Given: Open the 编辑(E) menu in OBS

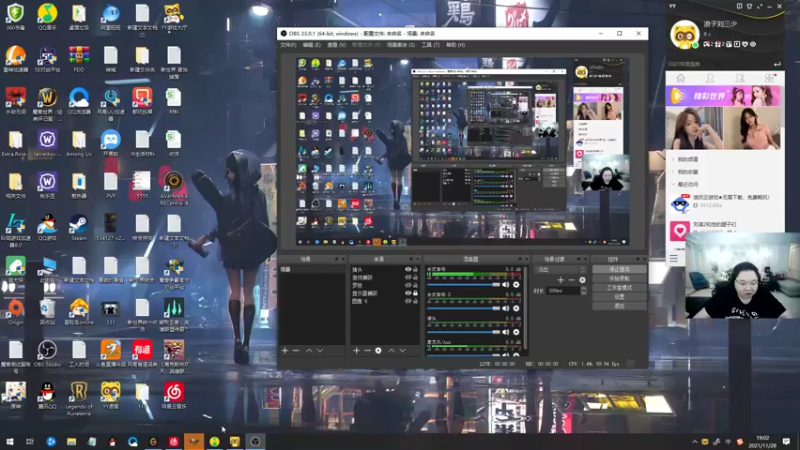Looking at the screenshot, I should coord(311,45).
